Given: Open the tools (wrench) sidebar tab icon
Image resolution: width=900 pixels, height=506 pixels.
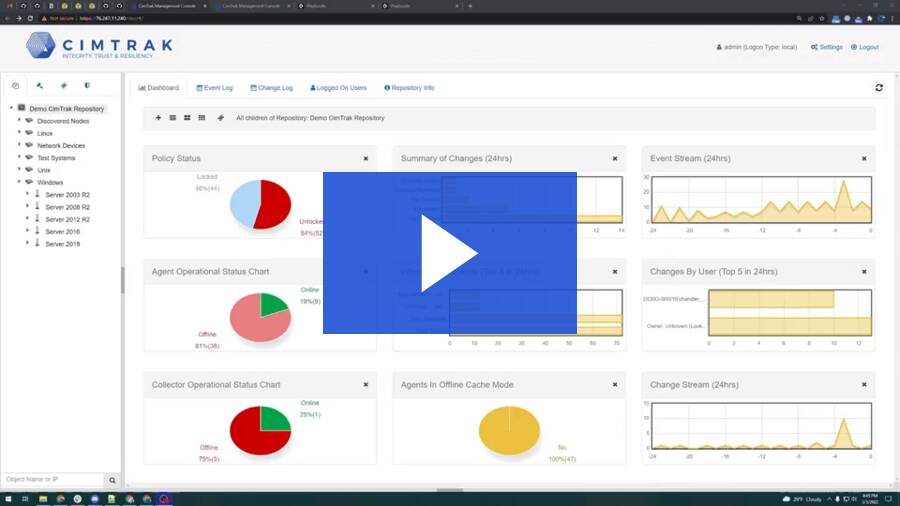Looking at the screenshot, I should tap(40, 85).
